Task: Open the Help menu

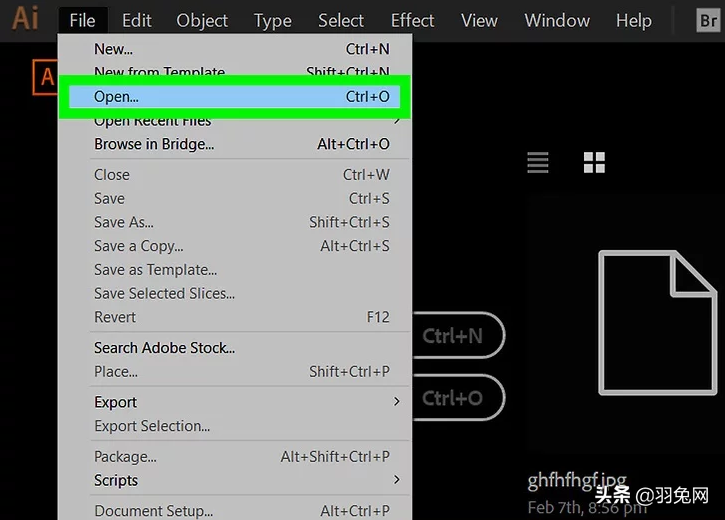Action: pyautogui.click(x=633, y=20)
